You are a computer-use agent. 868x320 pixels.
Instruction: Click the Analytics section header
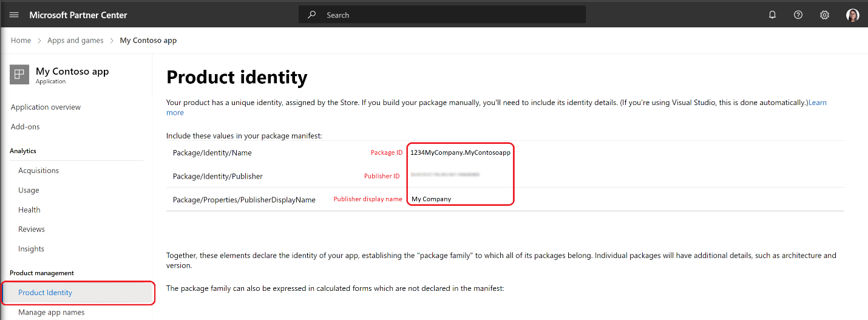point(23,151)
